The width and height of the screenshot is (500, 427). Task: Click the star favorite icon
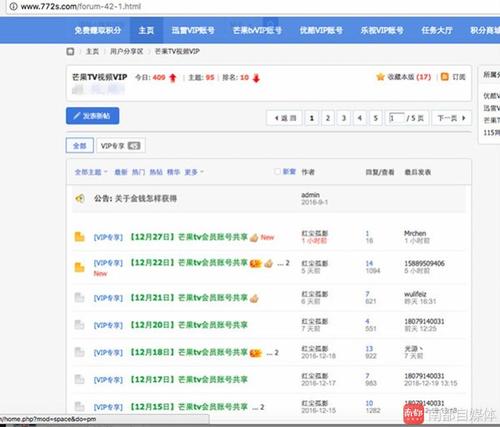pyautogui.click(x=380, y=77)
